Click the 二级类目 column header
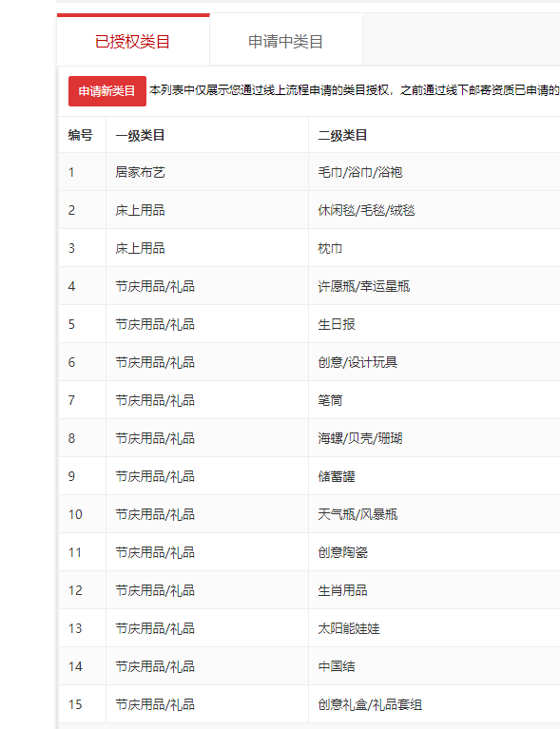The width and height of the screenshot is (560, 729). pyautogui.click(x=343, y=135)
